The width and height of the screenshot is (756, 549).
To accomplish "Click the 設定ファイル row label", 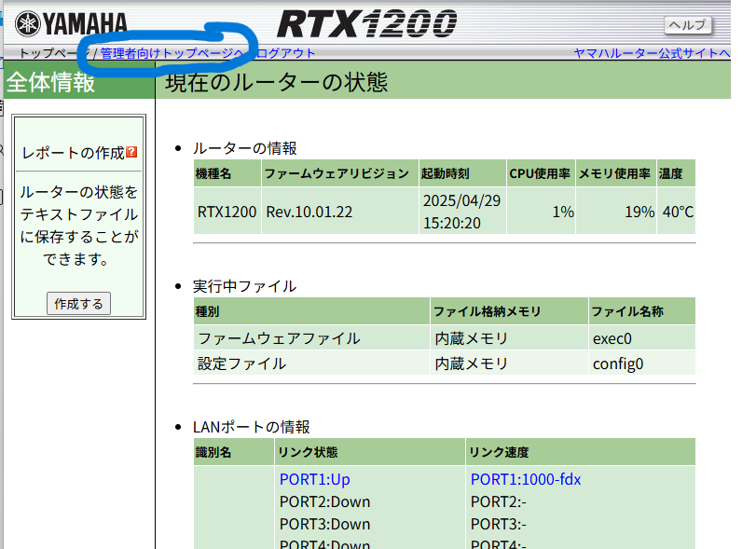I will click(241, 364).
